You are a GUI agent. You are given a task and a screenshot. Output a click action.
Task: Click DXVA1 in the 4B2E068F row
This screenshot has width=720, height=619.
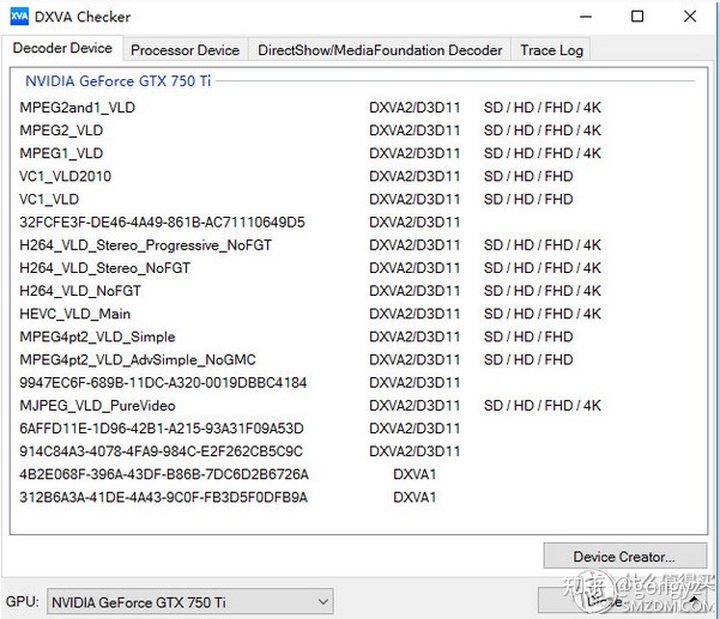pos(415,474)
